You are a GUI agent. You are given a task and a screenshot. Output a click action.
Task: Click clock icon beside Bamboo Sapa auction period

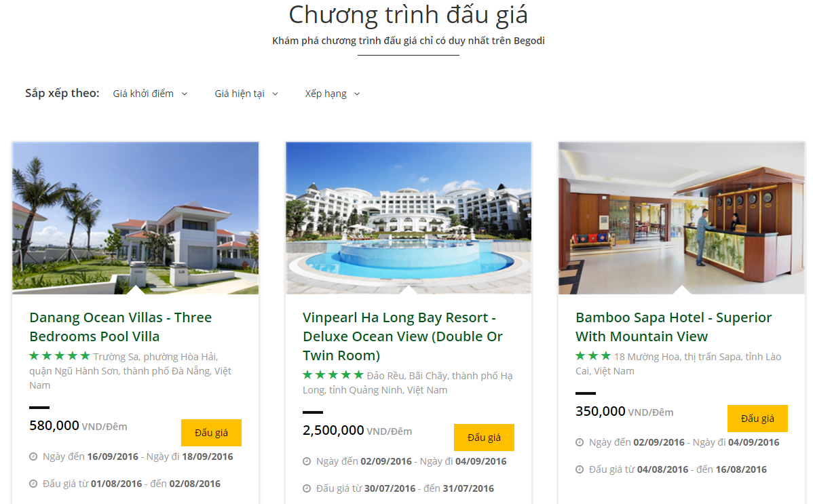[x=580, y=469]
